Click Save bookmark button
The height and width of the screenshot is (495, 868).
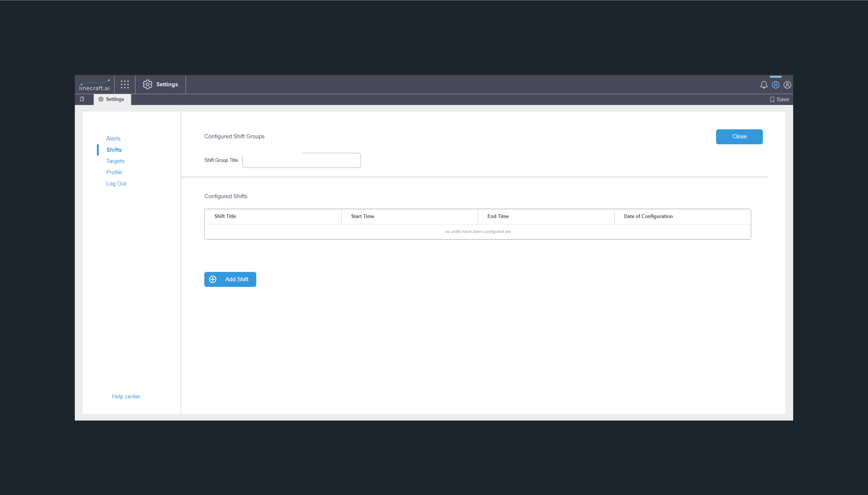click(x=779, y=99)
